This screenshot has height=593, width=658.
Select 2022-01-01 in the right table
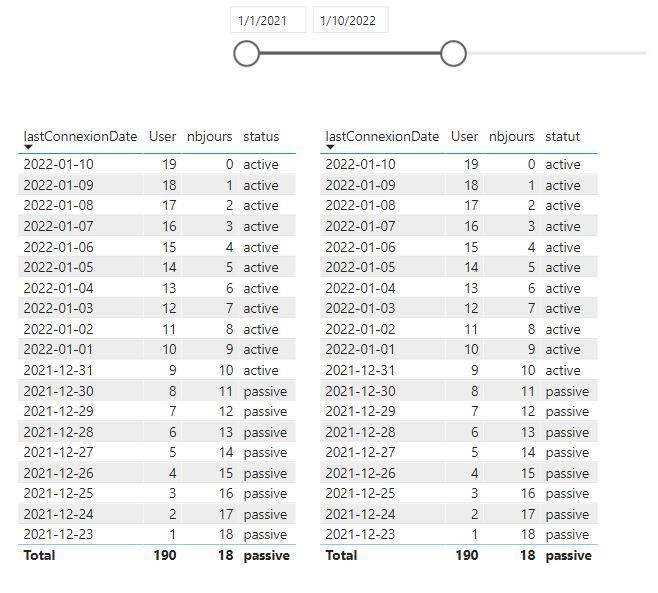[x=360, y=350]
